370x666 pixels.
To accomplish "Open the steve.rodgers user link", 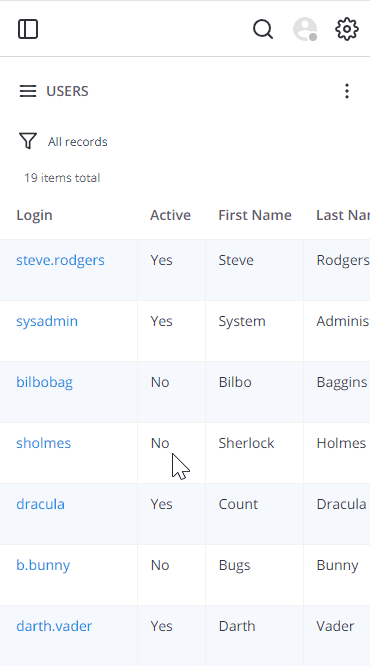I will tap(60, 260).
